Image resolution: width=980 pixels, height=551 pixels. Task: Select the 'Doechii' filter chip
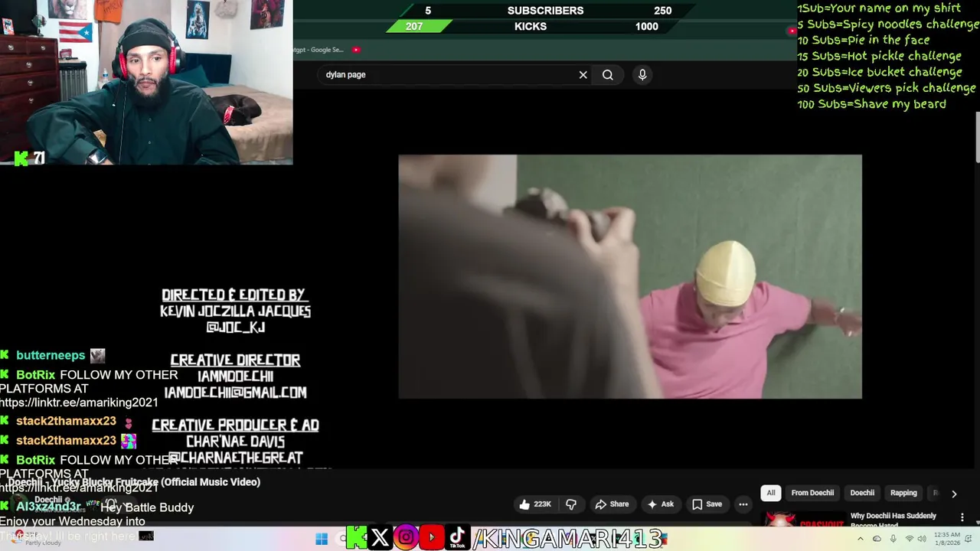[x=862, y=493]
